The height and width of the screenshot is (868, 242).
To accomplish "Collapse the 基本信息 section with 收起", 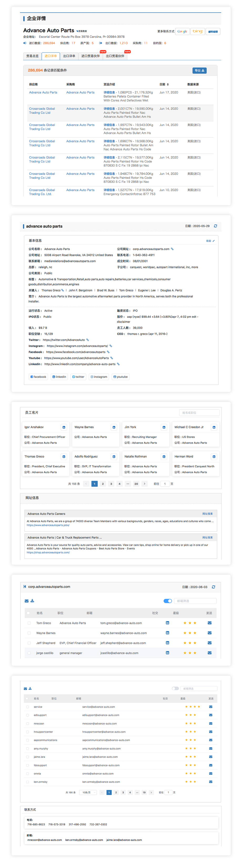I will 210,241.
